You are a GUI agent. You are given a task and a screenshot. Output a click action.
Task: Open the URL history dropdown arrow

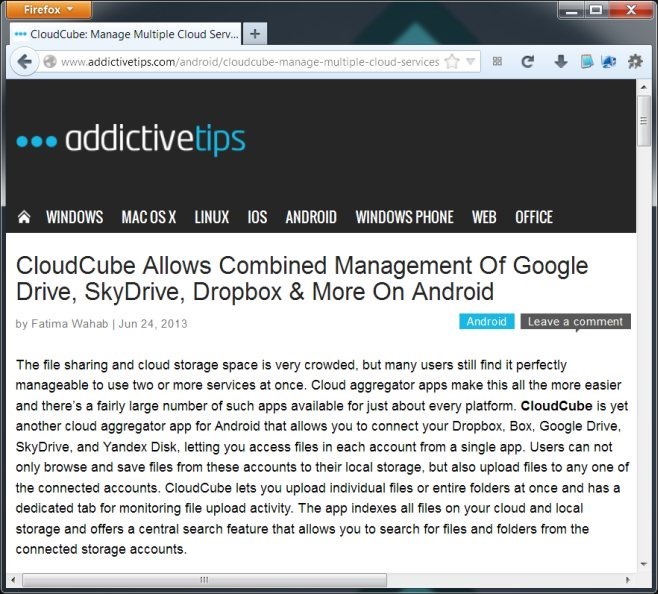(470, 62)
